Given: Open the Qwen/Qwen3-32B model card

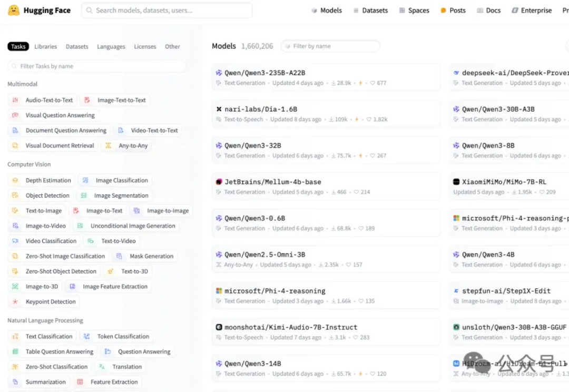Looking at the screenshot, I should (326, 150).
